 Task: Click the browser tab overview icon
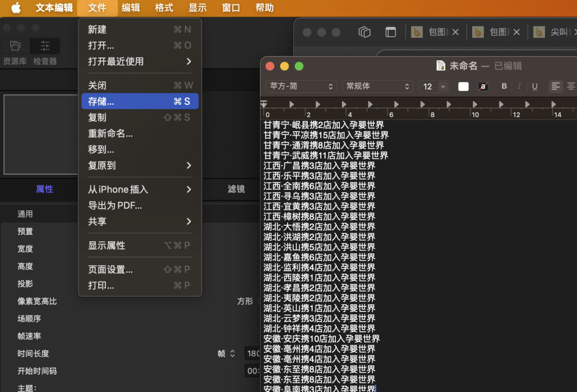click(365, 32)
